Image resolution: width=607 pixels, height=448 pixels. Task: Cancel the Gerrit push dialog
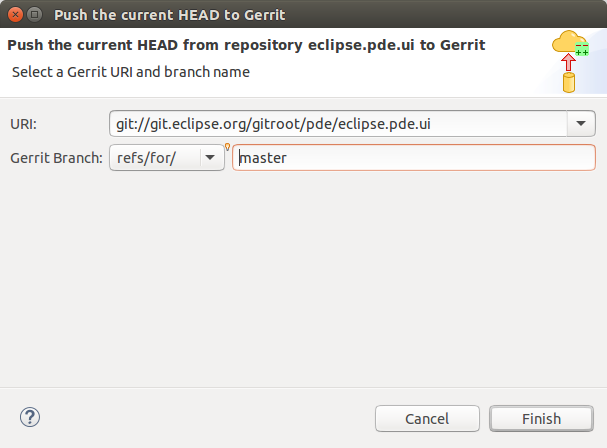click(x=427, y=419)
